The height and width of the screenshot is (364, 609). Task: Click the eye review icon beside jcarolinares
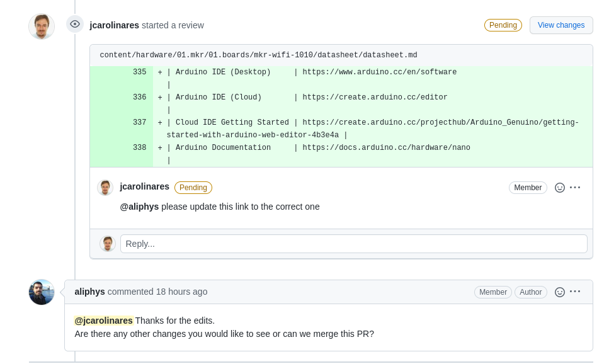(x=75, y=25)
